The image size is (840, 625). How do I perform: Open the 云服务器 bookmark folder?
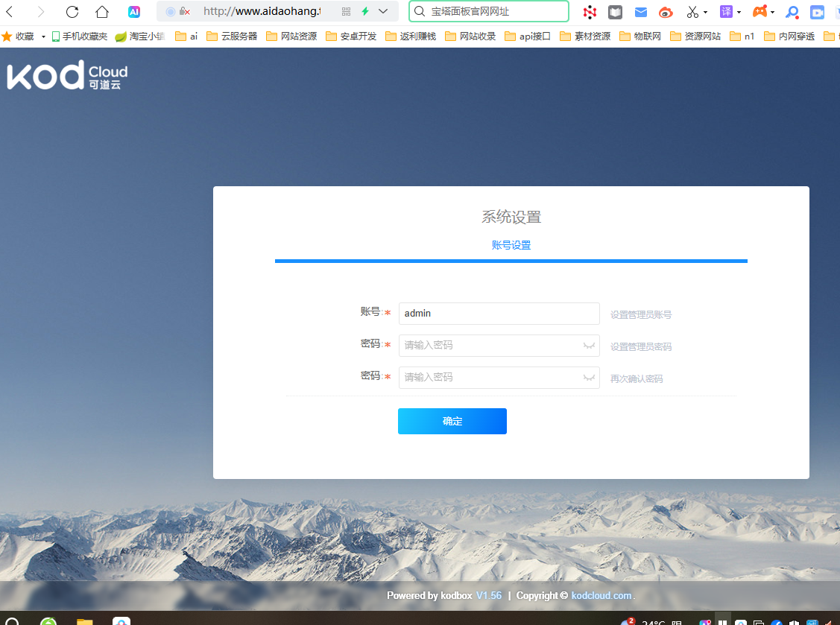tap(232, 37)
